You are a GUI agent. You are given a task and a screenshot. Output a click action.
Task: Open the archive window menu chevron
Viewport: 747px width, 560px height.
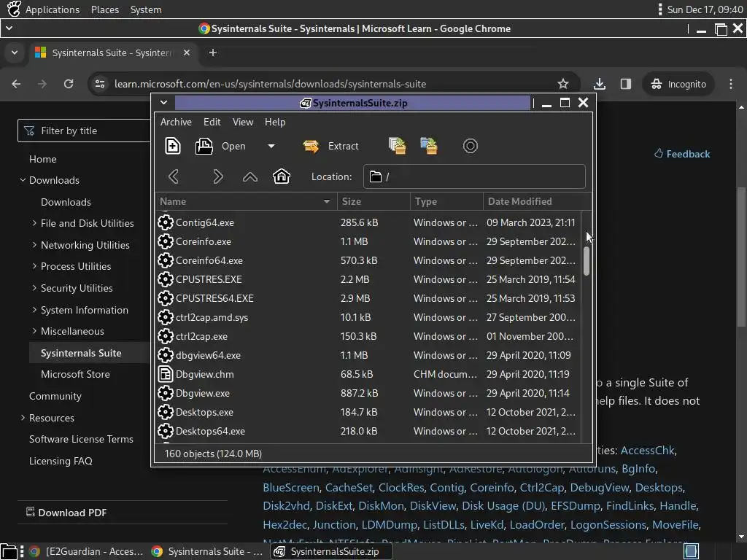click(x=163, y=102)
